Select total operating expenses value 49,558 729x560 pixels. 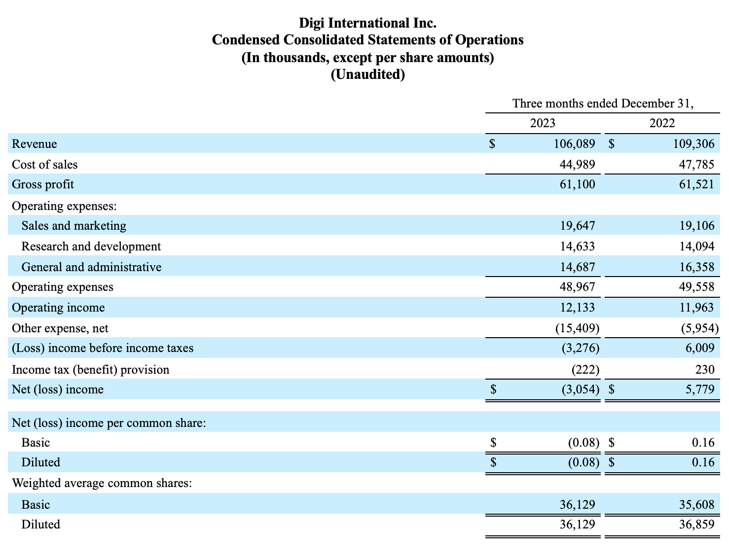pos(697,287)
